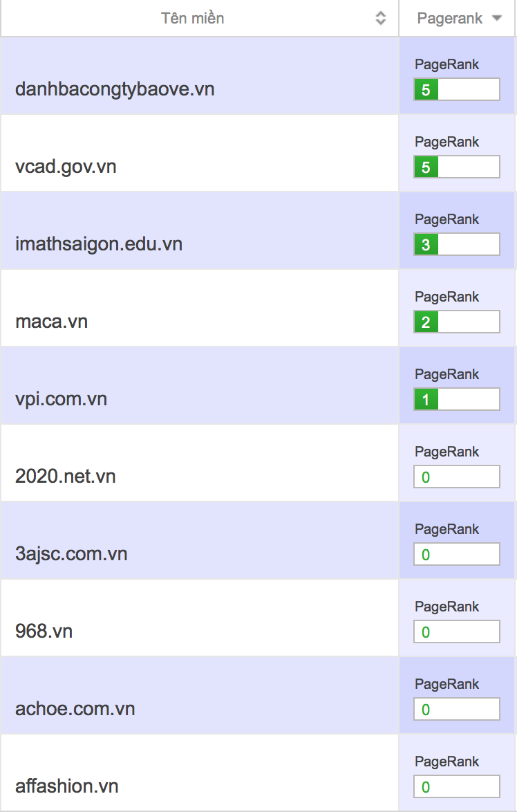This screenshot has width=517, height=812.
Task: Click the Tên miền column header
Action: pos(193,19)
